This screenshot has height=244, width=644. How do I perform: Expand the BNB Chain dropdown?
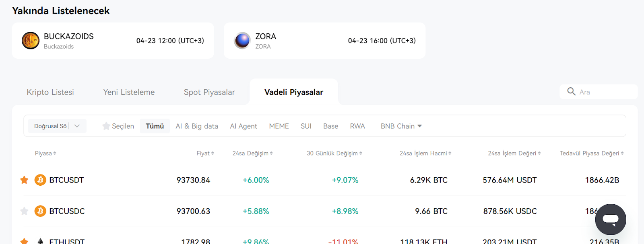401,126
